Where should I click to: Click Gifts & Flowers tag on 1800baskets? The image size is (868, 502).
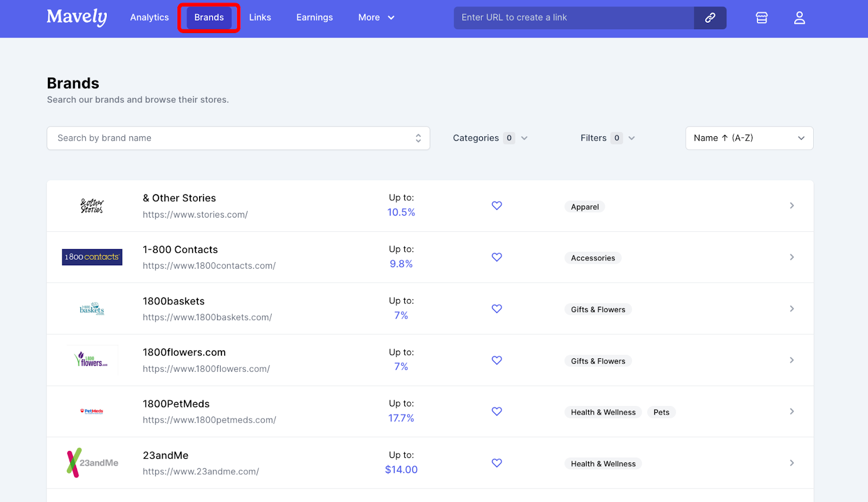(x=598, y=309)
